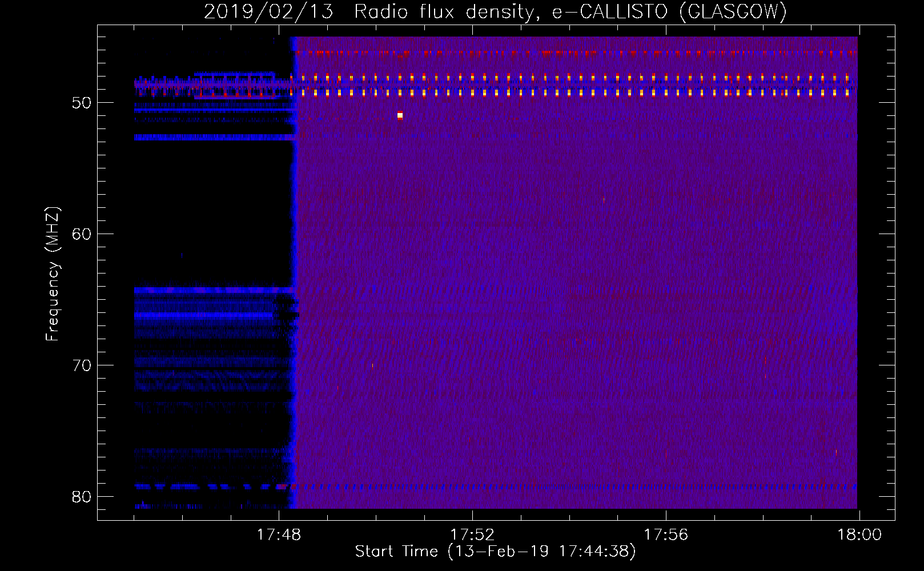Click the 17:56 time tick label
This screenshot has height=571, width=924.
tap(666, 535)
